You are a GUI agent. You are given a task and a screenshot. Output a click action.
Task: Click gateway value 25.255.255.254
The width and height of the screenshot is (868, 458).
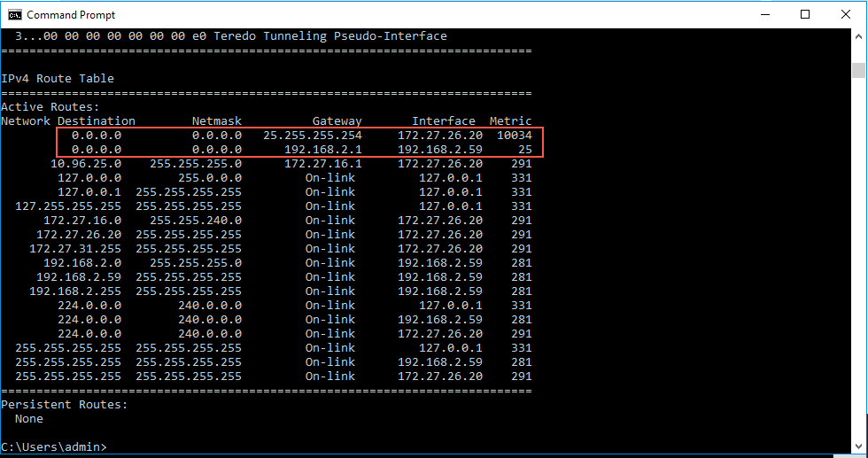tap(312, 136)
